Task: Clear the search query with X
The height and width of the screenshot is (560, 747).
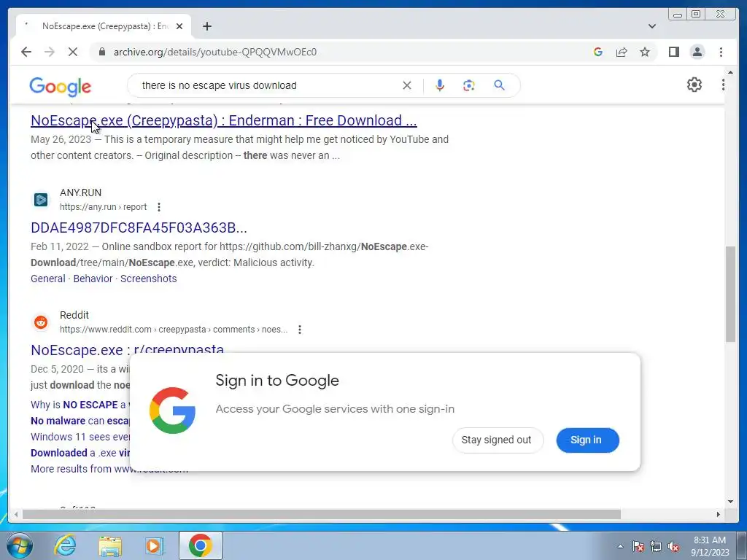Action: [407, 85]
